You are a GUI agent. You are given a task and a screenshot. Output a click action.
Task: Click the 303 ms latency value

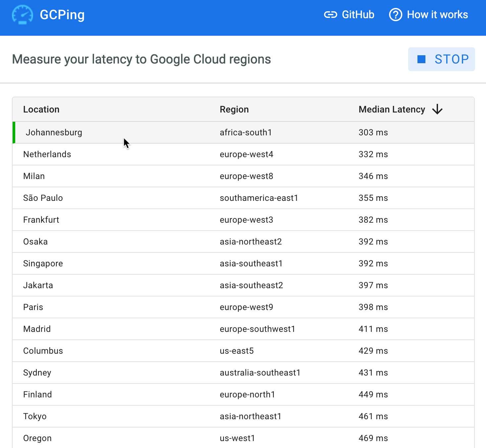click(373, 132)
